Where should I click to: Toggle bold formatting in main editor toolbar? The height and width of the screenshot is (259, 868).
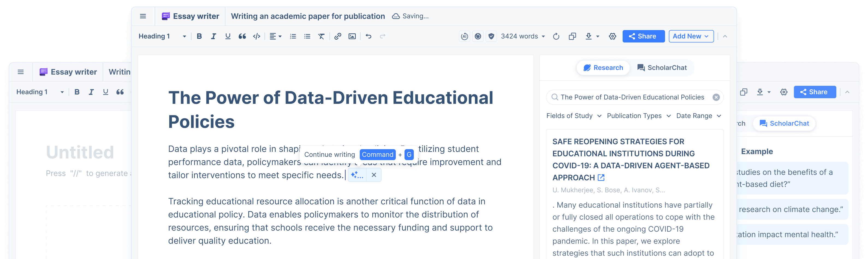199,36
